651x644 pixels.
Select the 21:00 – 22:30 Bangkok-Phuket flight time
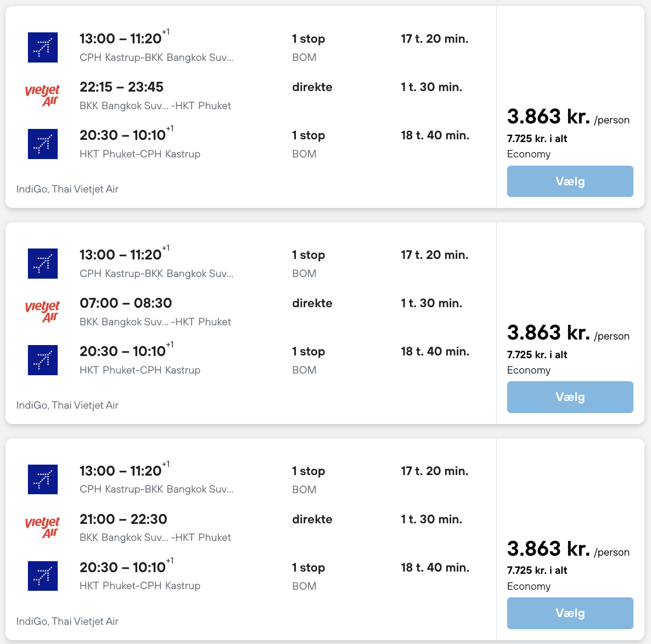tap(123, 519)
